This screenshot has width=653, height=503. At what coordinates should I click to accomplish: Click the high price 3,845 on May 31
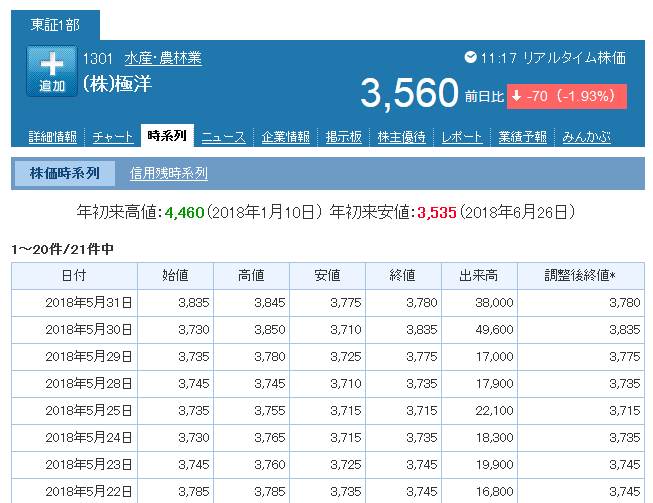point(270,303)
